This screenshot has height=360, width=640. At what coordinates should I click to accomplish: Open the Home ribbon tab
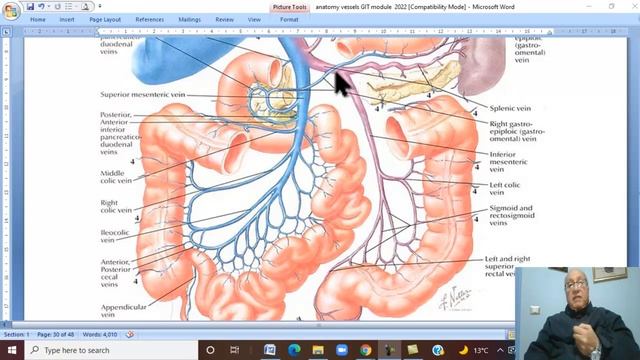point(38,19)
